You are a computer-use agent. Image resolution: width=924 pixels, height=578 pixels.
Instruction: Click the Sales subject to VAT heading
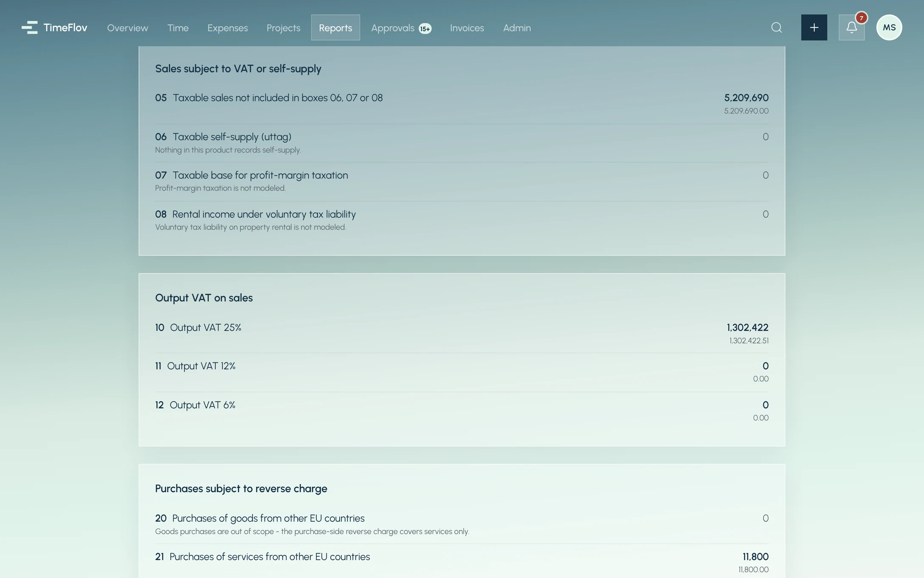pyautogui.click(x=238, y=69)
